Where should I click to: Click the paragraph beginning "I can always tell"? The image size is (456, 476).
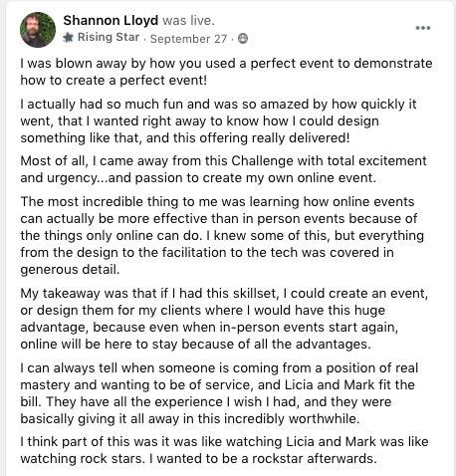point(219,393)
